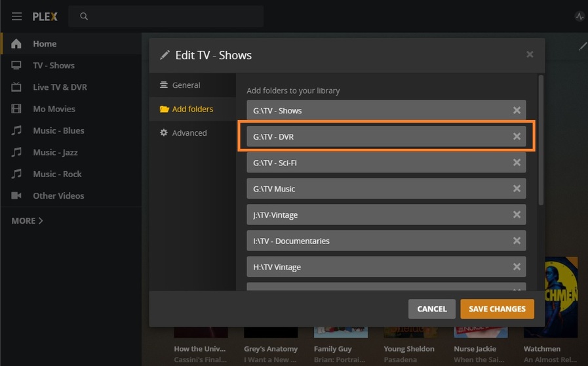The image size is (588, 366).
Task: Open Watchmen title link
Action: [542, 349]
